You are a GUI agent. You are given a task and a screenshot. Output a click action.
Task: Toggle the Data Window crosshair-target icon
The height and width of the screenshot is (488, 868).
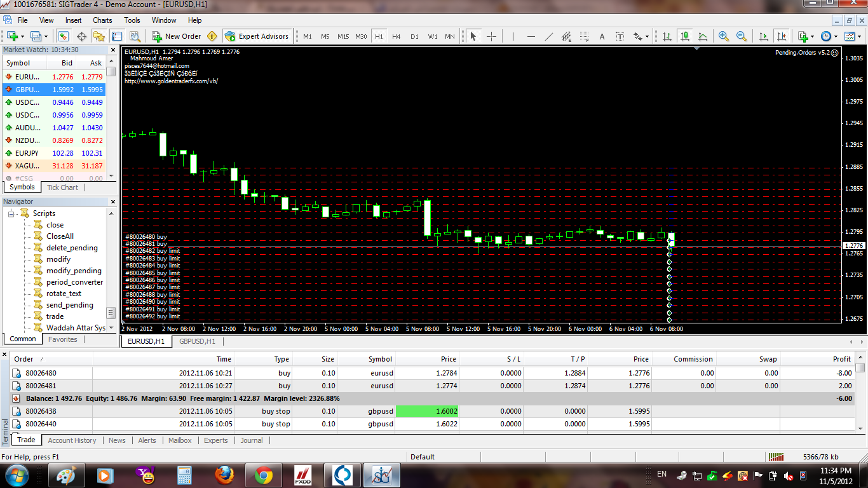[81, 36]
